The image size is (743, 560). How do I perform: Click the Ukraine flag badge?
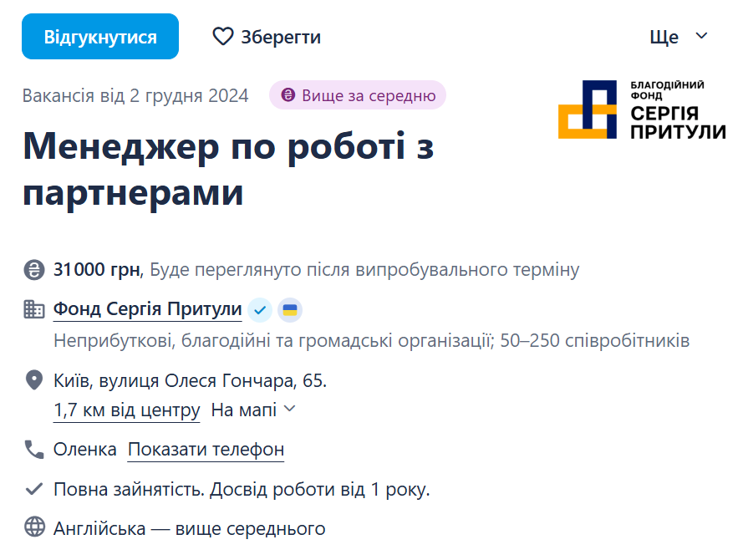[288, 309]
